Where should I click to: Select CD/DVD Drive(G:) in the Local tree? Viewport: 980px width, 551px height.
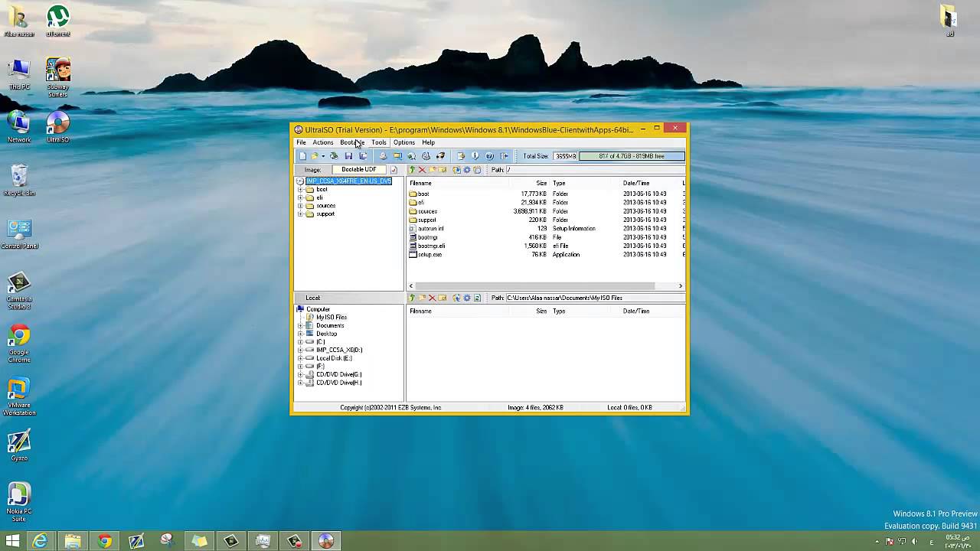(x=338, y=374)
